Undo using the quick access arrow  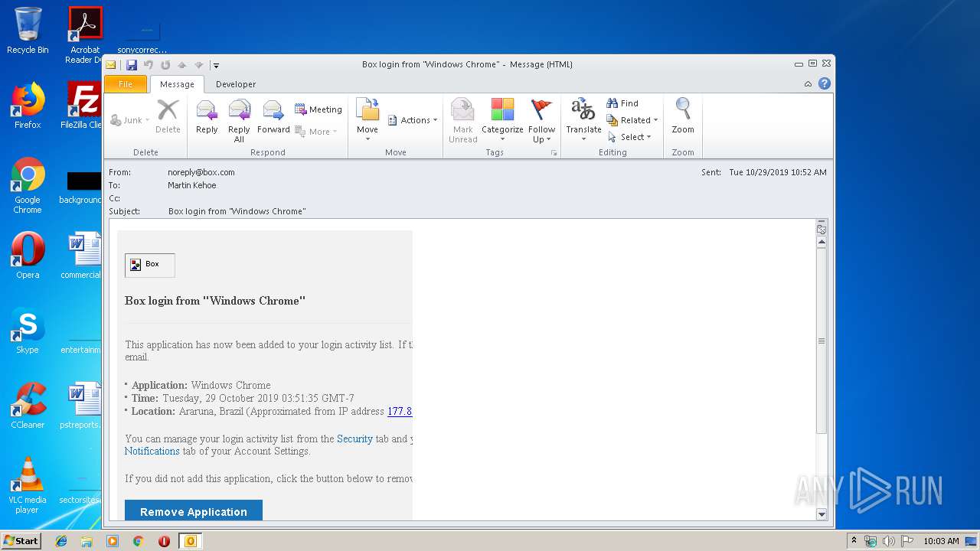(x=148, y=65)
